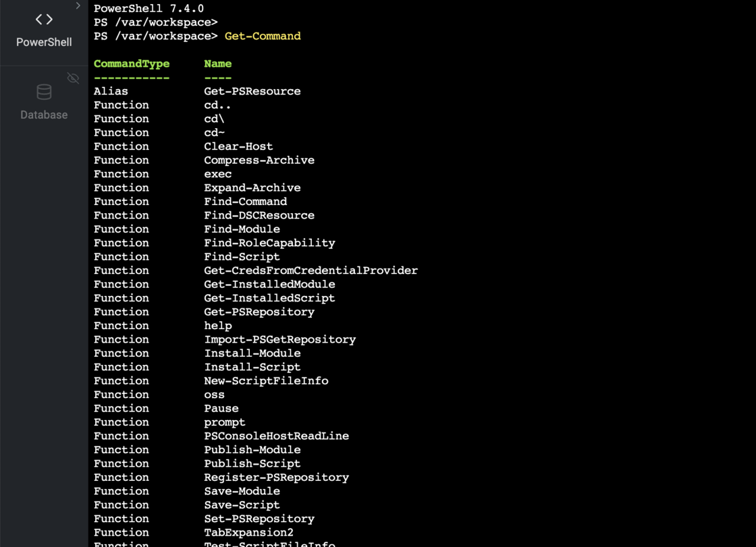The image size is (756, 547).
Task: Expand the sidebar using the chevron arrow
Action: click(77, 5)
